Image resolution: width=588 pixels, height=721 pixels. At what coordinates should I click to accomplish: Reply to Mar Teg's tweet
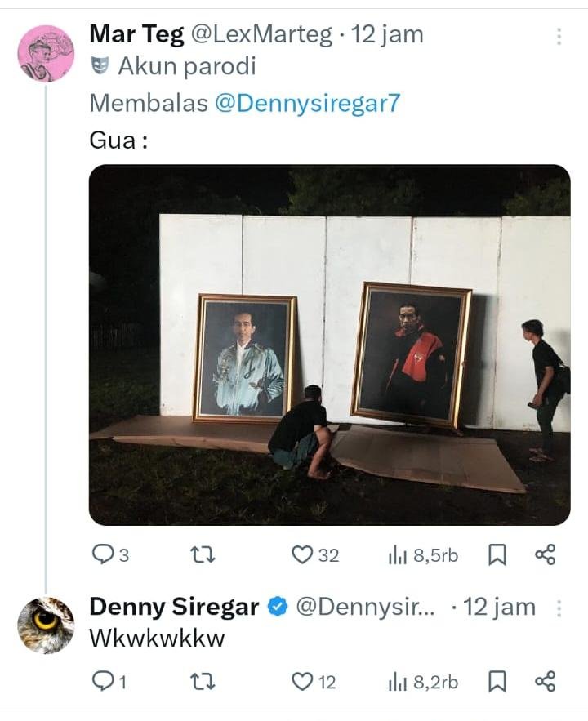[x=103, y=555]
